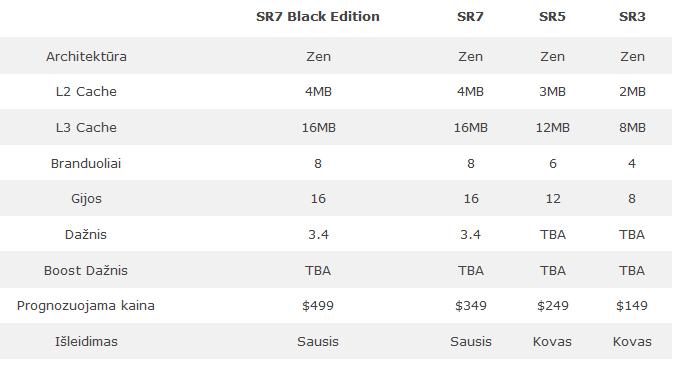682x372 pixels.
Task: Click the Gijos row label
Action: (x=86, y=199)
